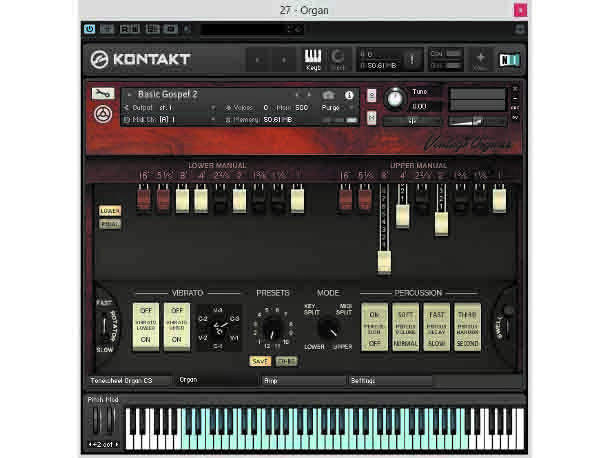The image size is (610, 458).
Task: Take a snapshot with the camera icon
Action: [x=328, y=95]
